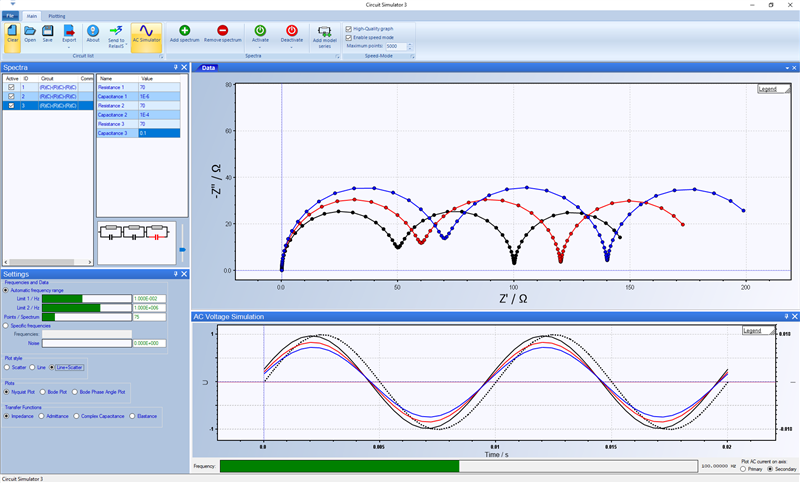Select the Admittance transfer function
800x483 pixels.
pos(42,416)
